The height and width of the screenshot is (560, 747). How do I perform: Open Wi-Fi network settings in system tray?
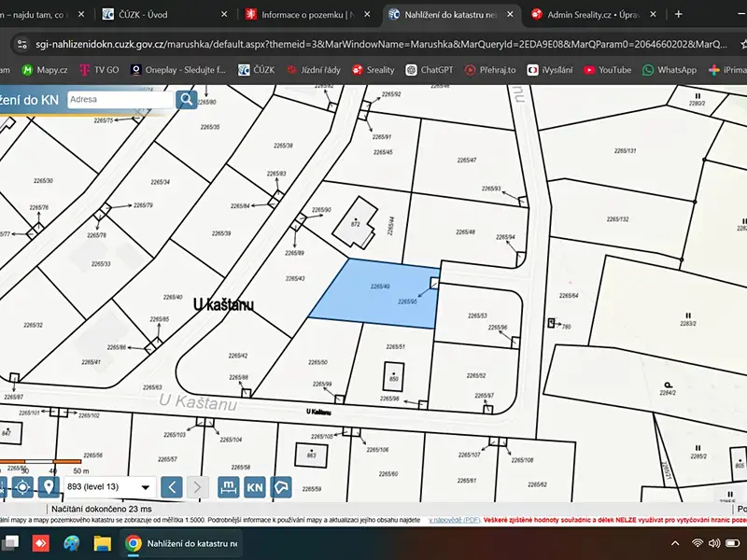698,543
